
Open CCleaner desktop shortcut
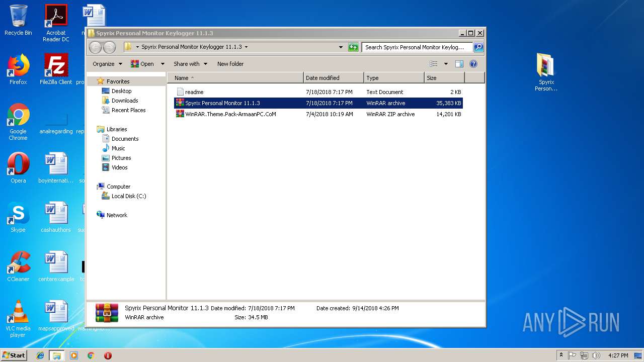coord(18,266)
